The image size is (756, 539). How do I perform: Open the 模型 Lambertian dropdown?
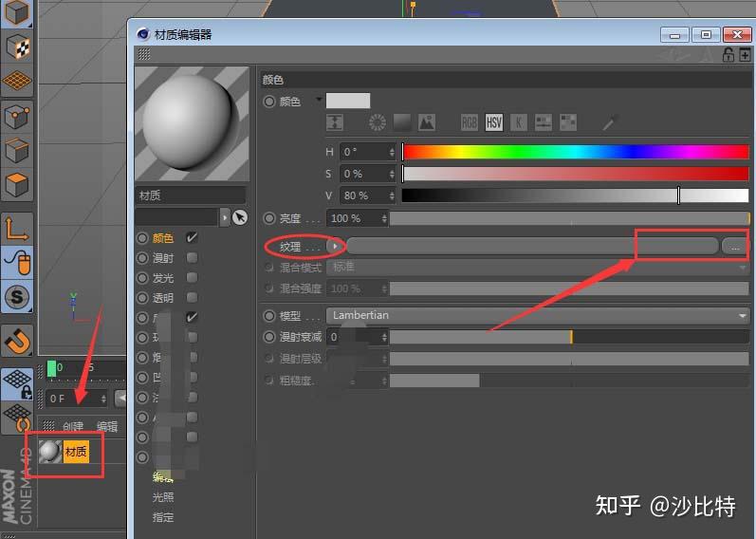click(538, 316)
